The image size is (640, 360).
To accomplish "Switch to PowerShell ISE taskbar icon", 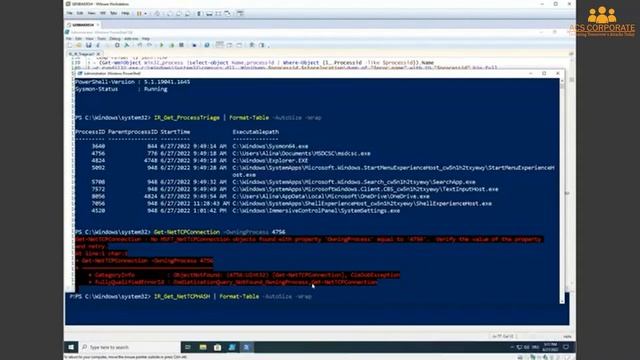I will pyautogui.click(x=232, y=347).
